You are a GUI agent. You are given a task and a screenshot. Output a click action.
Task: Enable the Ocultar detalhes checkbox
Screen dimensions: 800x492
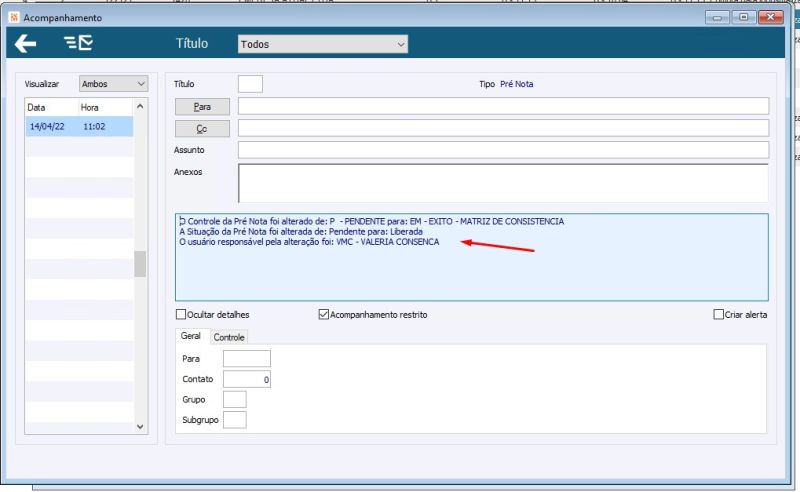pyautogui.click(x=181, y=314)
